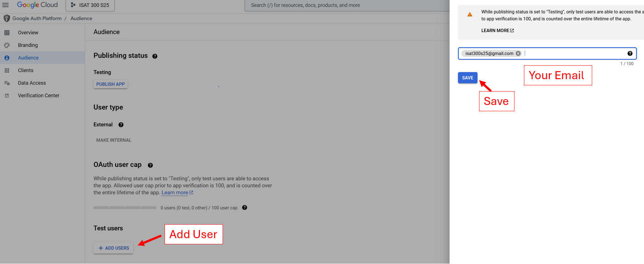Open Overview in the sidebar

pos(28,32)
